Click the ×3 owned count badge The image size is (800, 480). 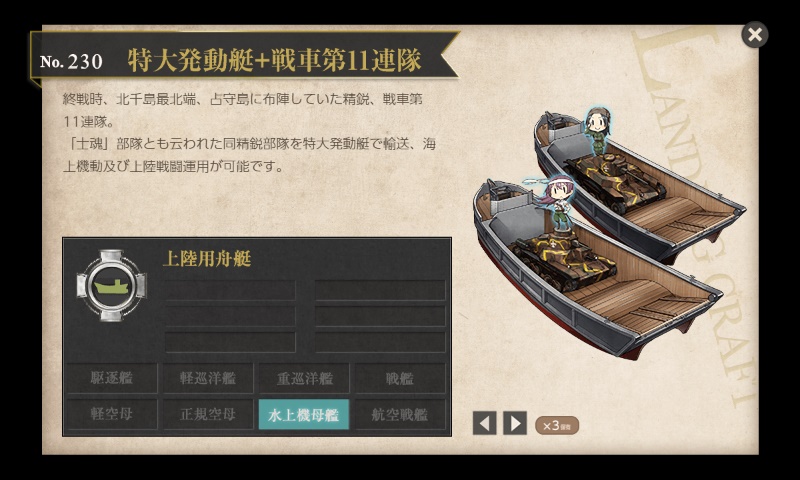[x=557, y=425]
